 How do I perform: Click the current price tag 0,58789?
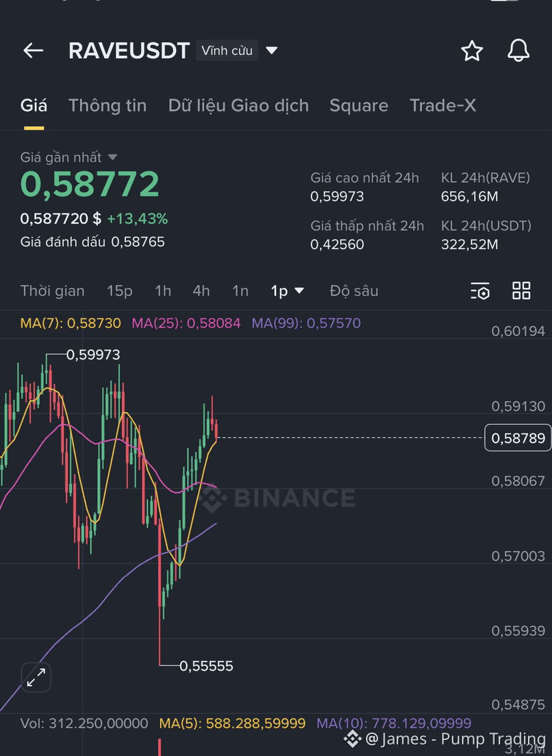pos(518,438)
